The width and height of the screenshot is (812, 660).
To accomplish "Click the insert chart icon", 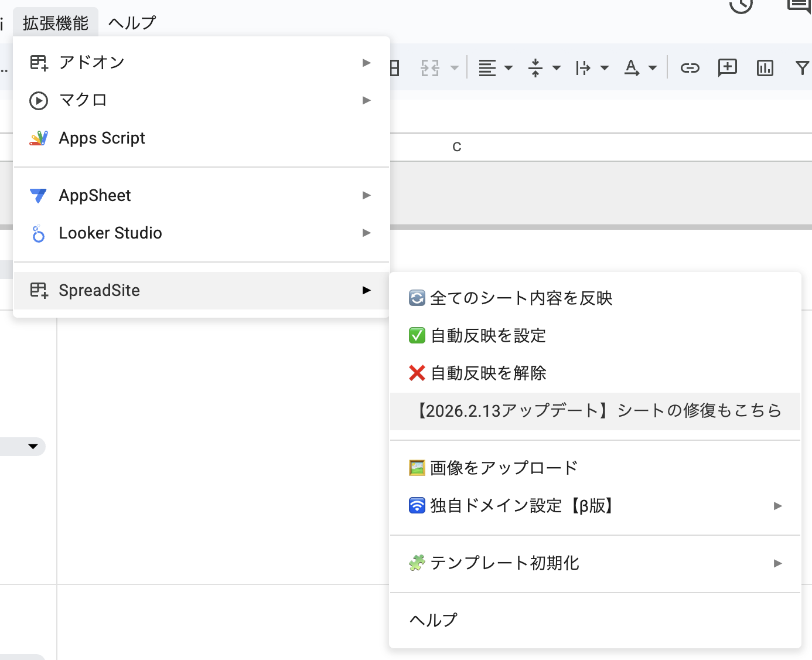I will pos(765,68).
